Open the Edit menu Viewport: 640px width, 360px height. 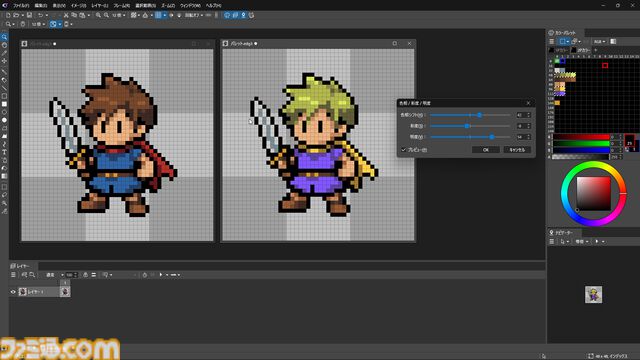(40, 6)
